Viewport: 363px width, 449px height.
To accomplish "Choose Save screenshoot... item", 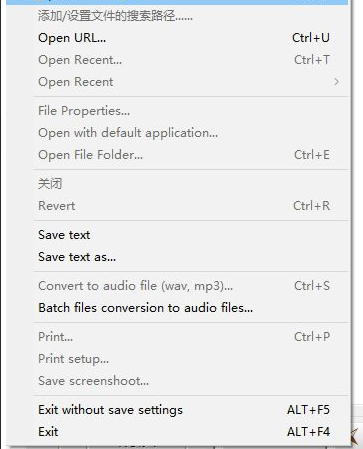I will click(177, 381).
